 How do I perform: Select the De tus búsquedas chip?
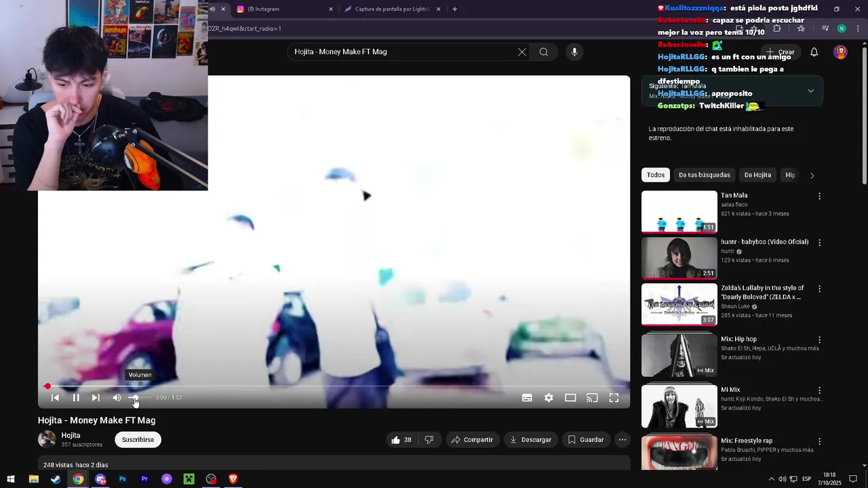click(705, 175)
